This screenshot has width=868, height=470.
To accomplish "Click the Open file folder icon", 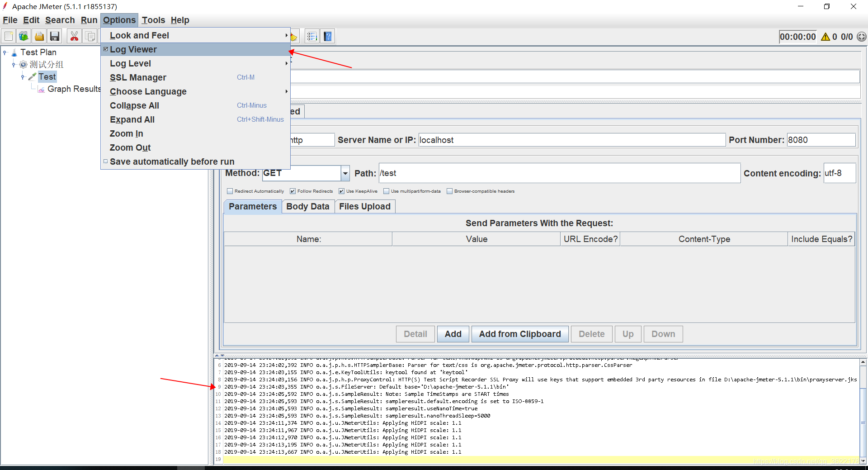I will coord(39,36).
